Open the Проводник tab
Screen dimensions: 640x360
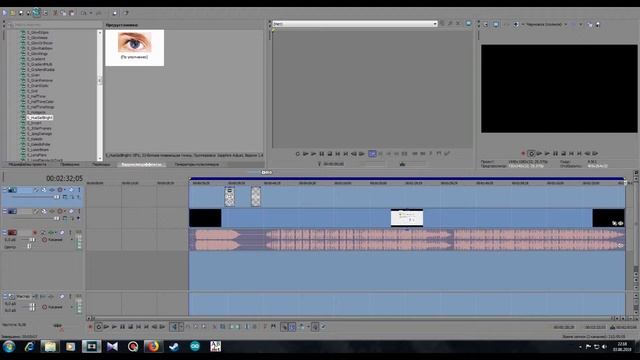(x=70, y=164)
